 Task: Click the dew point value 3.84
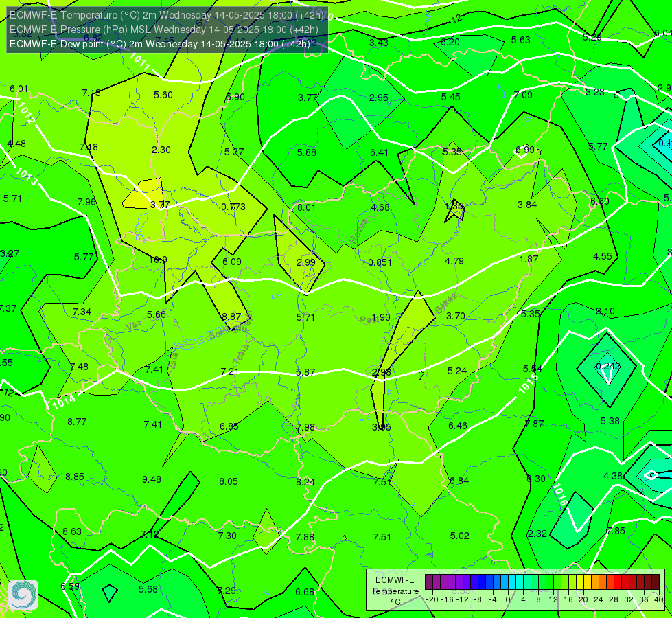pyautogui.click(x=527, y=205)
